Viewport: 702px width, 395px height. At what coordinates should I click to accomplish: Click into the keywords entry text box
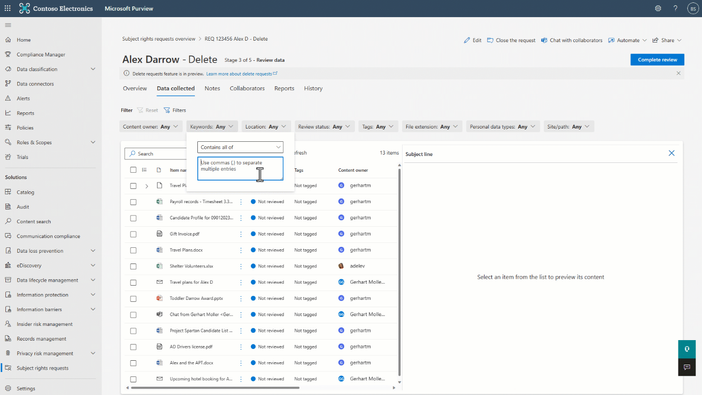click(240, 168)
